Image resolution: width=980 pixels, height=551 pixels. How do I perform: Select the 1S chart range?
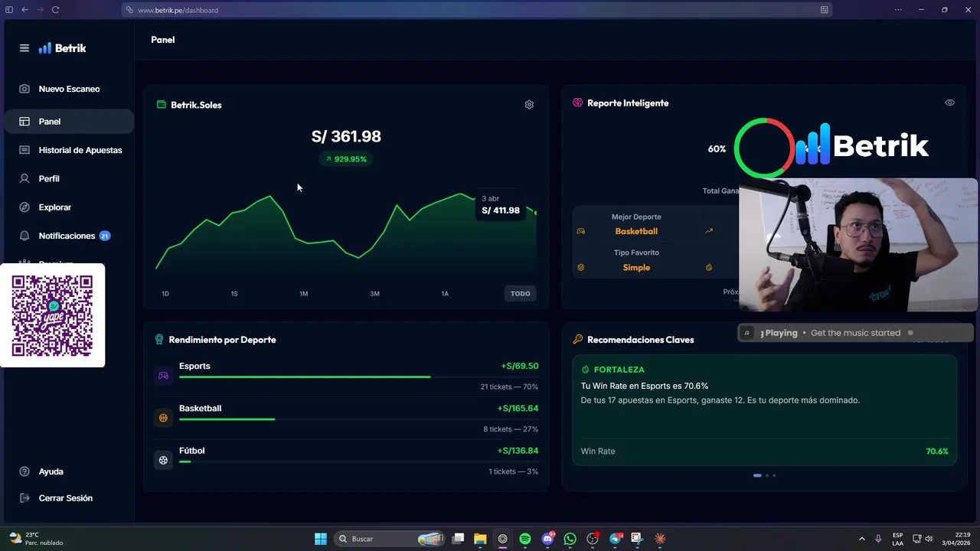coord(234,294)
